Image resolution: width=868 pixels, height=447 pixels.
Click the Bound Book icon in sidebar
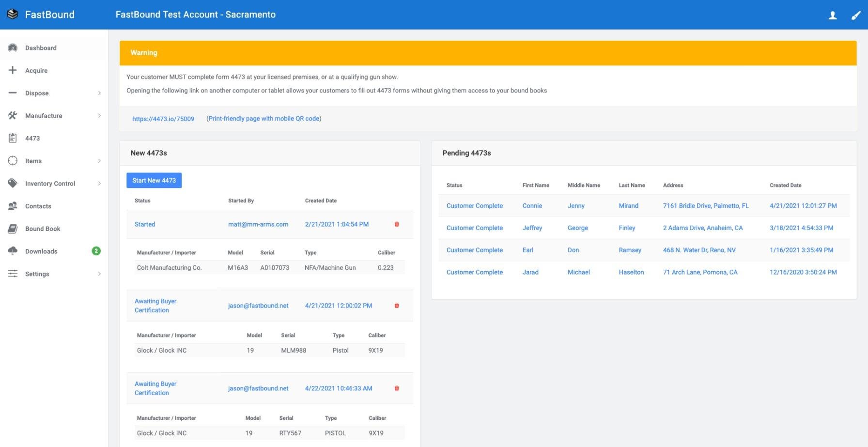[13, 229]
